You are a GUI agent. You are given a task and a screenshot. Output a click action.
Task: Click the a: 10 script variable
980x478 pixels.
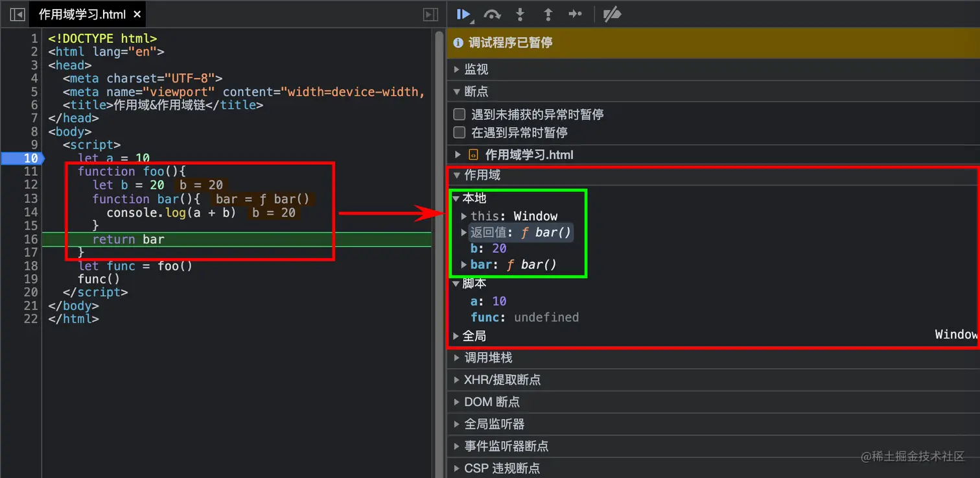[x=488, y=301]
